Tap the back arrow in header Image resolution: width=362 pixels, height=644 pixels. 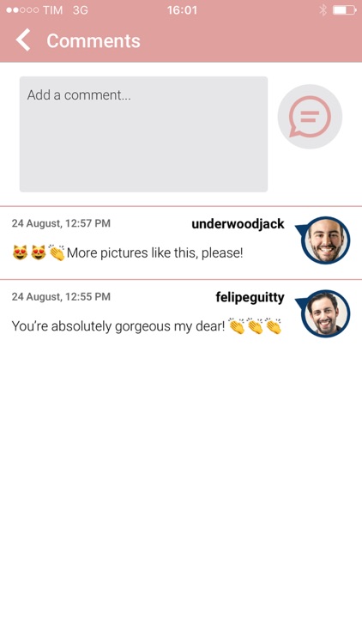[x=23, y=39]
